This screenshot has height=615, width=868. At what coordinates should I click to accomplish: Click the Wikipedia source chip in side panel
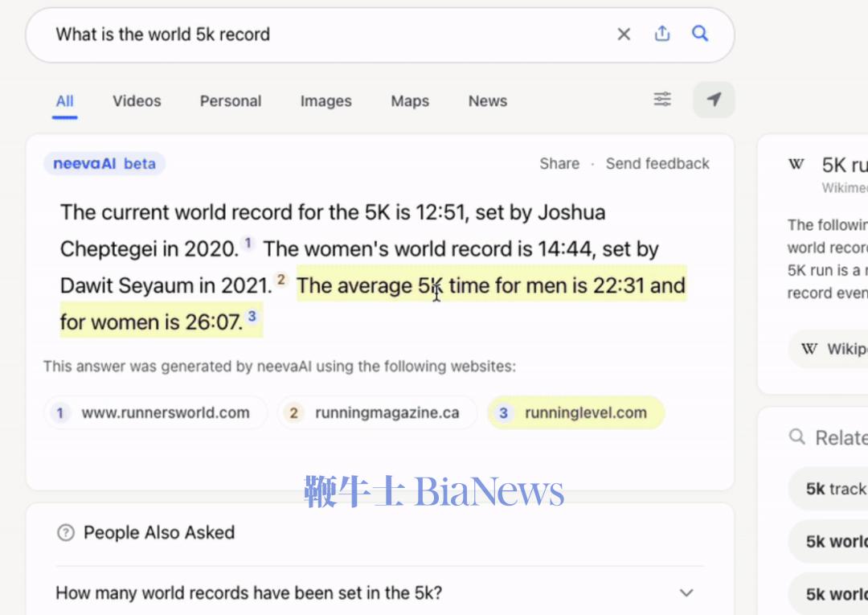click(x=829, y=349)
